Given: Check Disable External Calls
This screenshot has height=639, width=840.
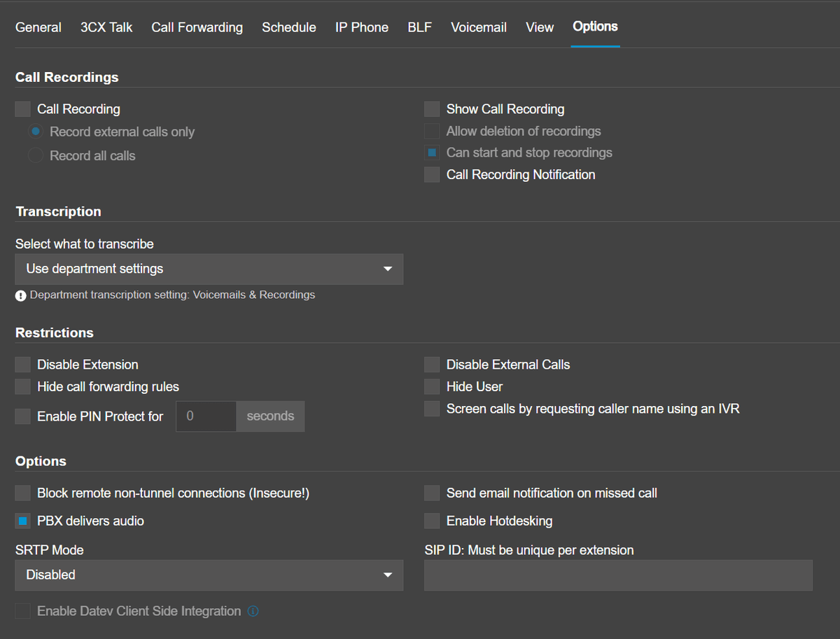Looking at the screenshot, I should pos(432,365).
